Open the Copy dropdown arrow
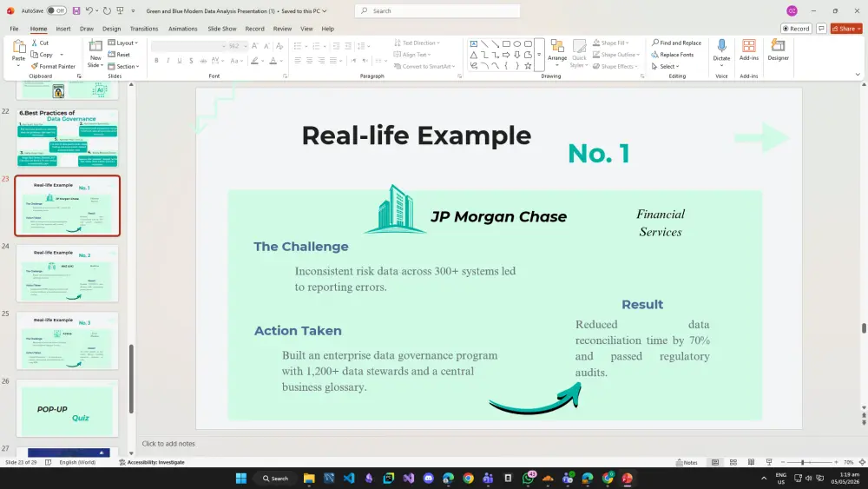The image size is (868, 489). [x=62, y=55]
